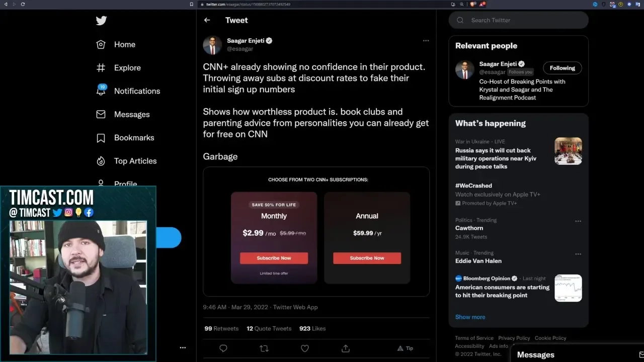Viewport: 644px width, 362px height.
Task: Open the Privacy Policy link
Action: pyautogui.click(x=514, y=338)
